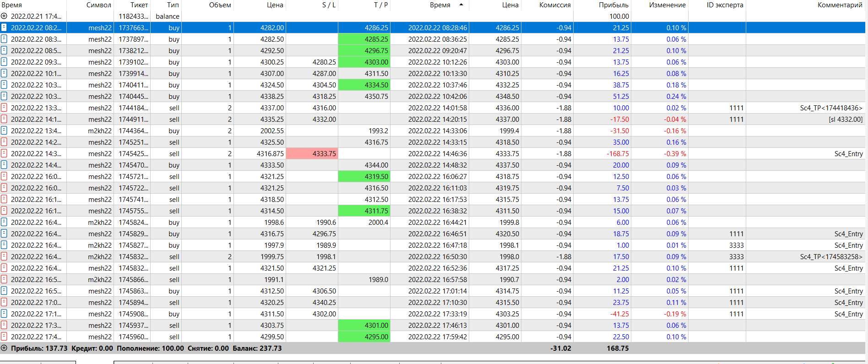The height and width of the screenshot is (364, 868).
Task: Click the Комиссия column header
Action: click(555, 5)
